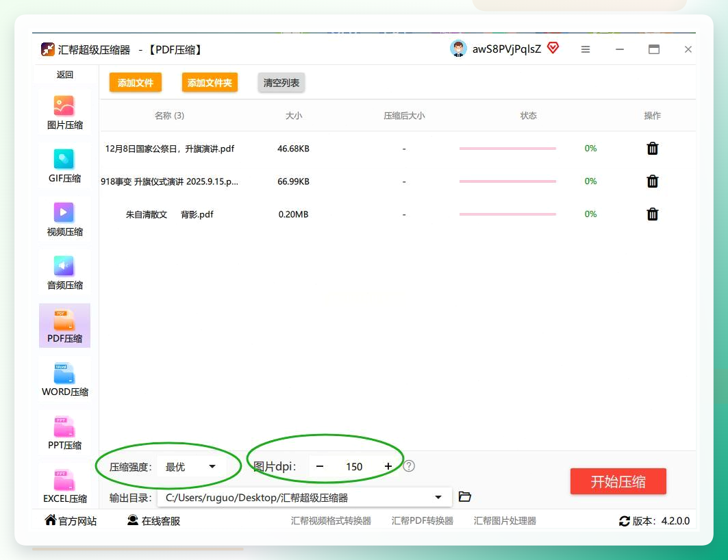The image size is (728, 560).
Task: Increase 图片dpi with the plus button
Action: (x=388, y=466)
